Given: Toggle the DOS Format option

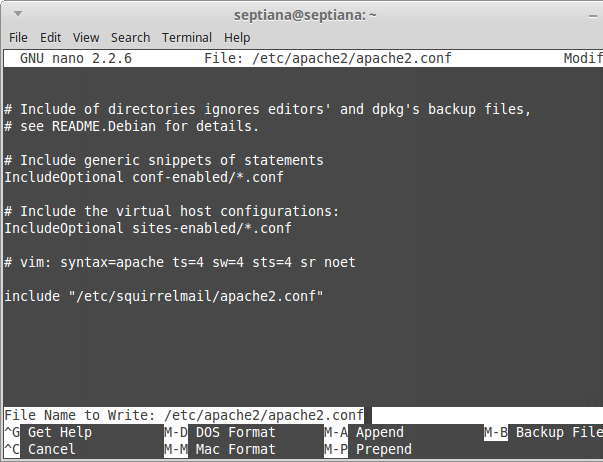Looking at the screenshot, I should point(235,433).
